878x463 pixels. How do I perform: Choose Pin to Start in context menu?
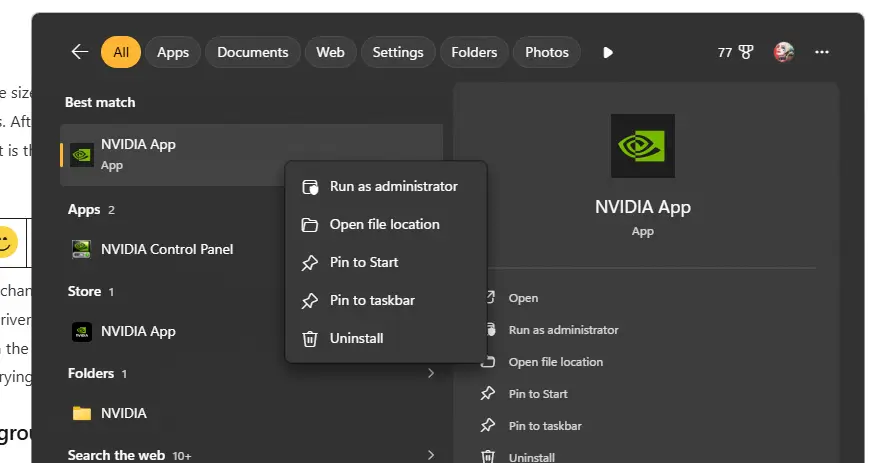pos(386,263)
